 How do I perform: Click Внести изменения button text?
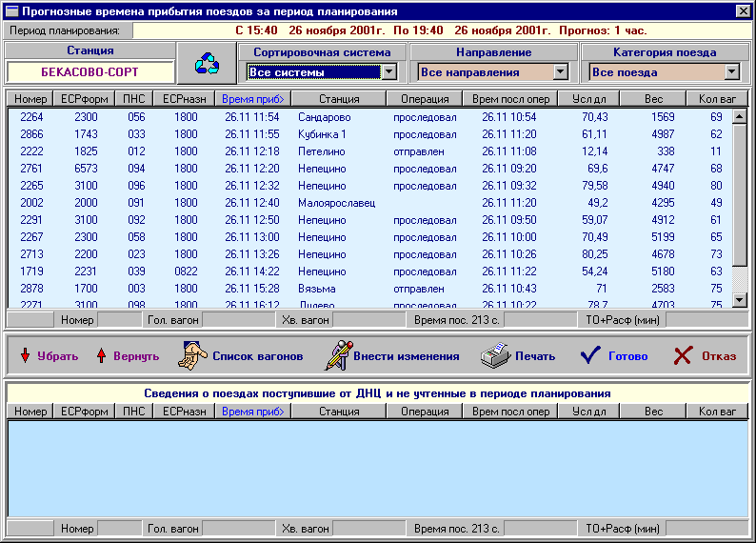[407, 356]
